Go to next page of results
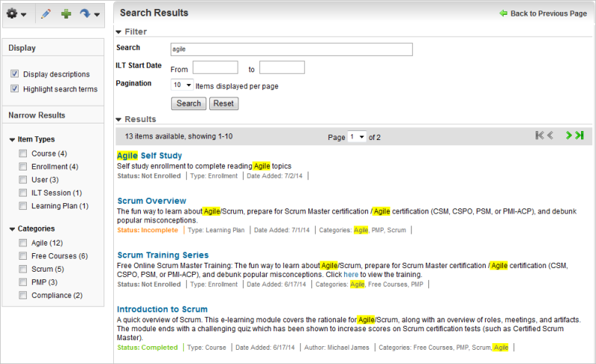The width and height of the screenshot is (596, 364). coord(568,135)
